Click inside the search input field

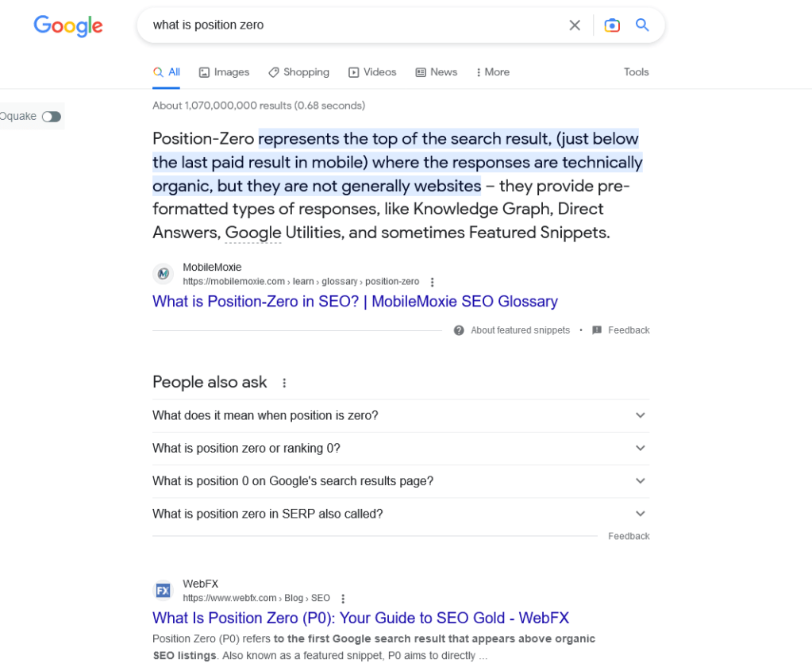[x=317, y=25]
